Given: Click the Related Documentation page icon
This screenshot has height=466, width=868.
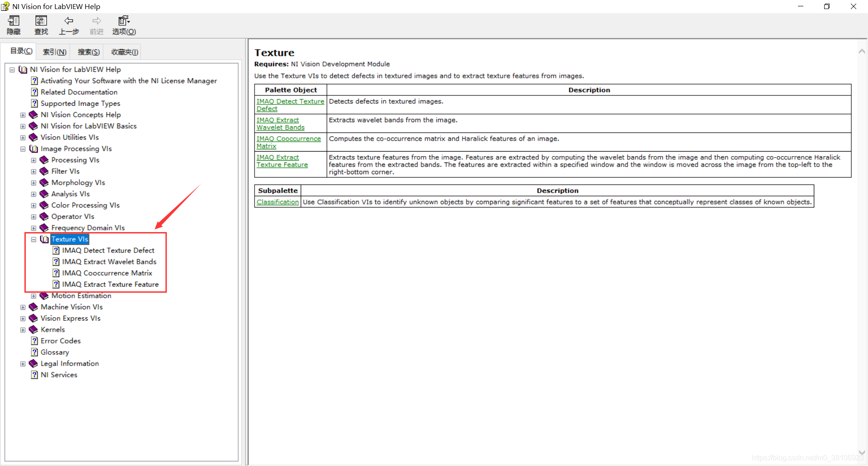Looking at the screenshot, I should (x=34, y=92).
